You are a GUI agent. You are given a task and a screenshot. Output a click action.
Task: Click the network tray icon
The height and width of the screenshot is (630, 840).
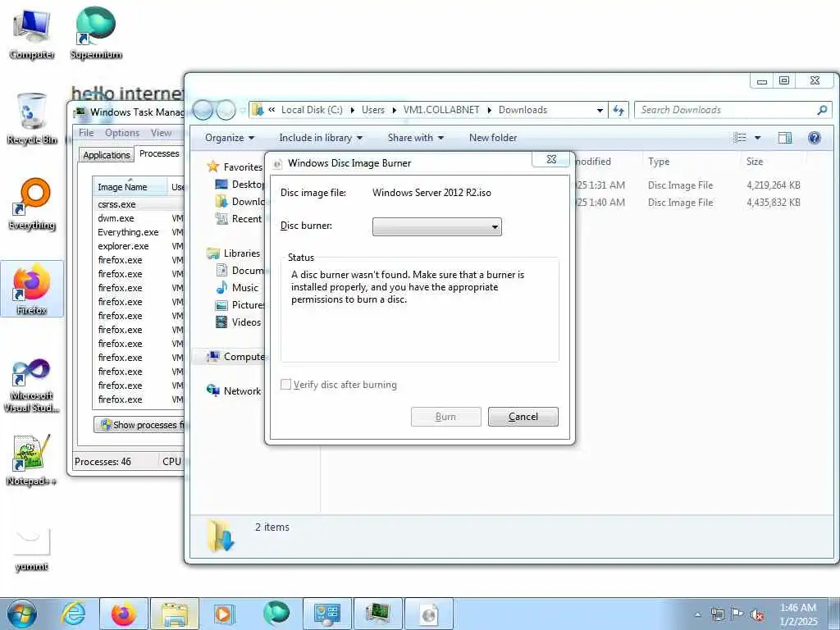pyautogui.click(x=717, y=615)
